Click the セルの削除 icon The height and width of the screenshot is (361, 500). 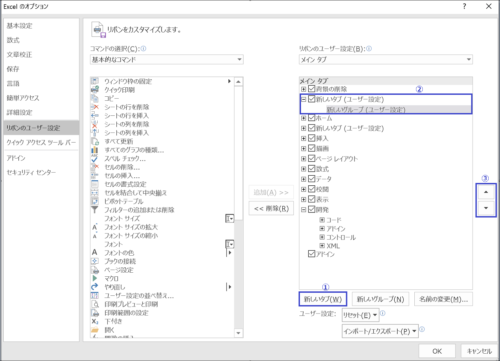pos(95,167)
